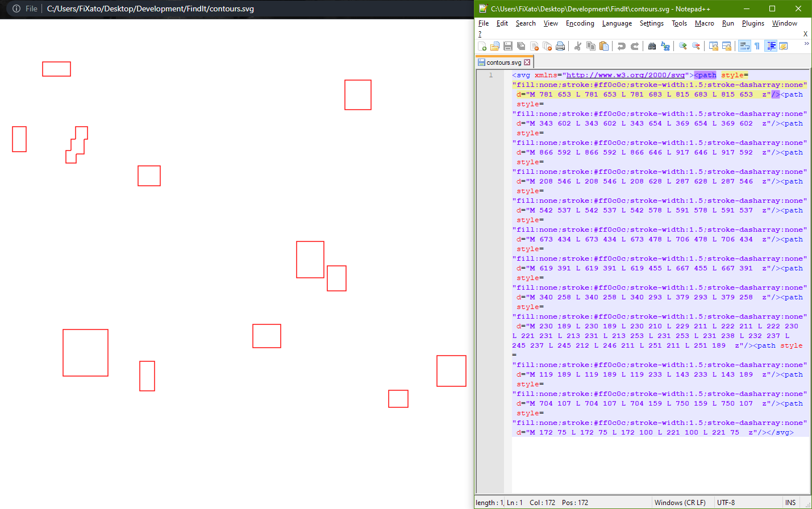Screen dimensions: 812x509
Task: Open the File menu in Notepad++
Action: click(x=484, y=23)
